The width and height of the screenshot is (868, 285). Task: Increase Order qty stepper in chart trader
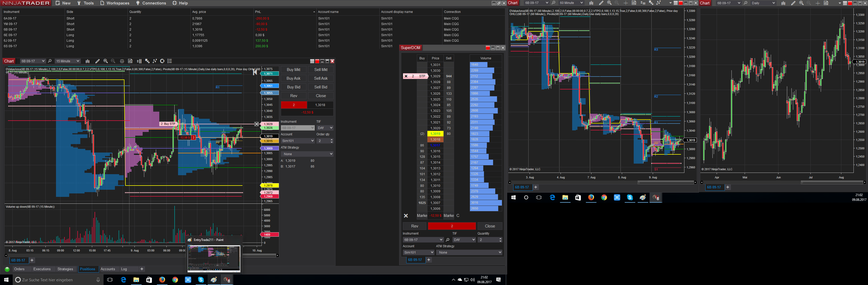(x=332, y=140)
